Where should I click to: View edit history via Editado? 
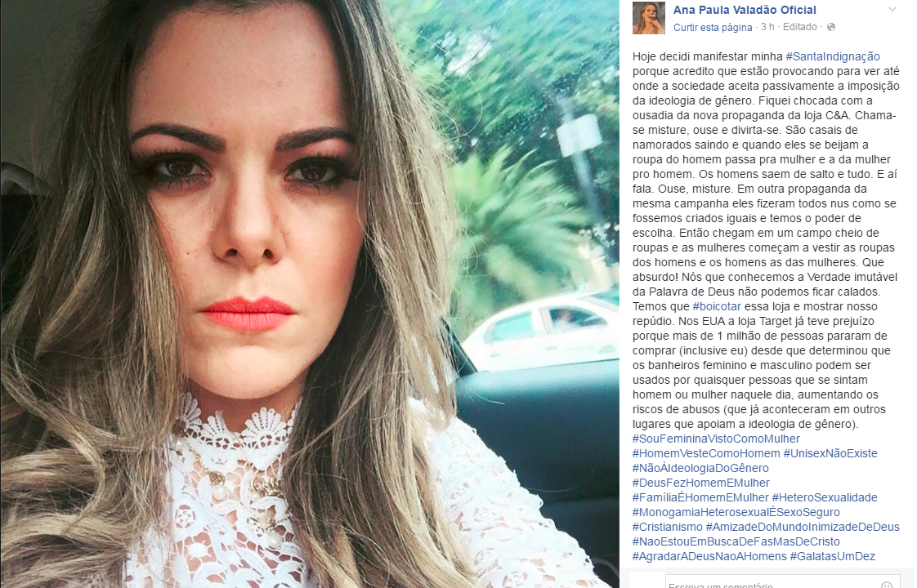[799, 27]
